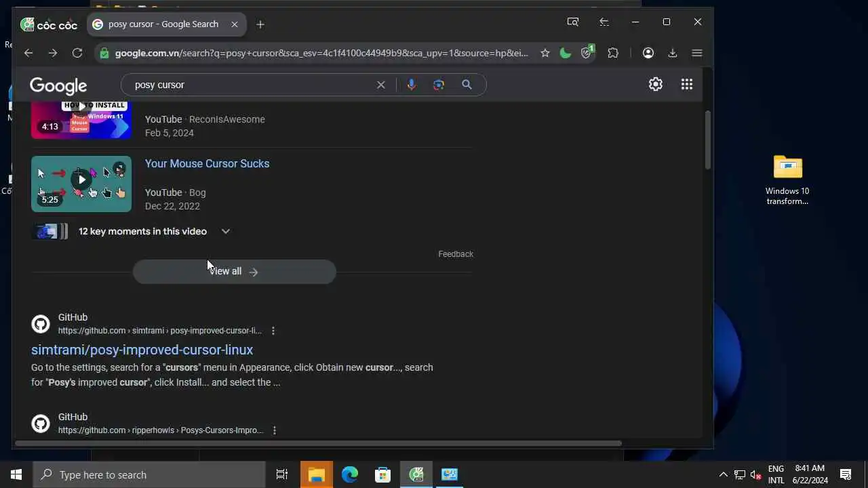Open File Explorer from taskbar
Screen dimensions: 868x488
(x=317, y=474)
